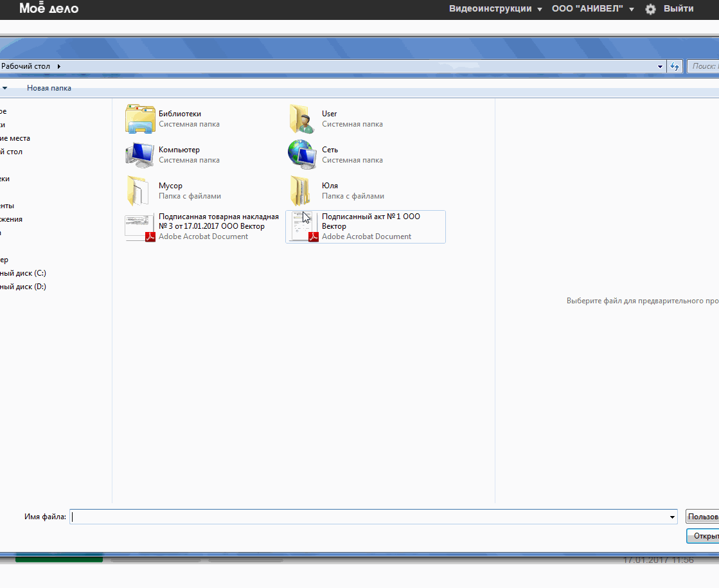719x588 pixels.
Task: Select the Локальный диск (C:) tree item
Action: coord(23,273)
